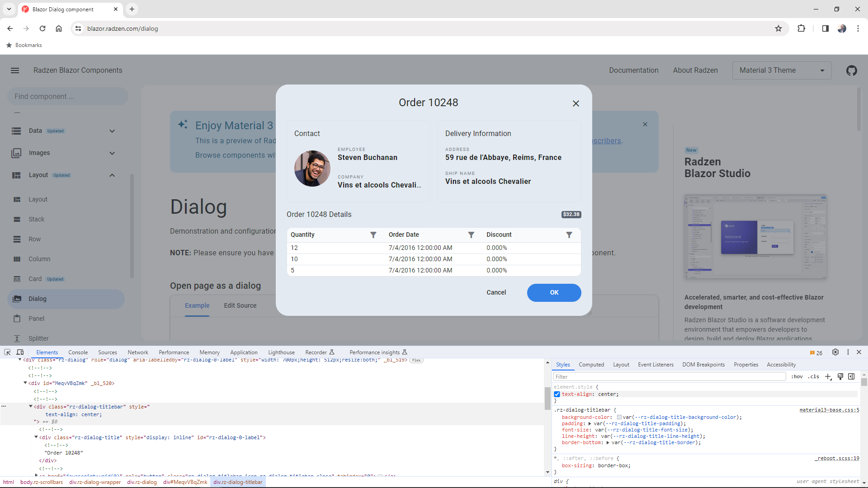868x488 pixels.
Task: Go to browser home page
Action: tap(59, 28)
